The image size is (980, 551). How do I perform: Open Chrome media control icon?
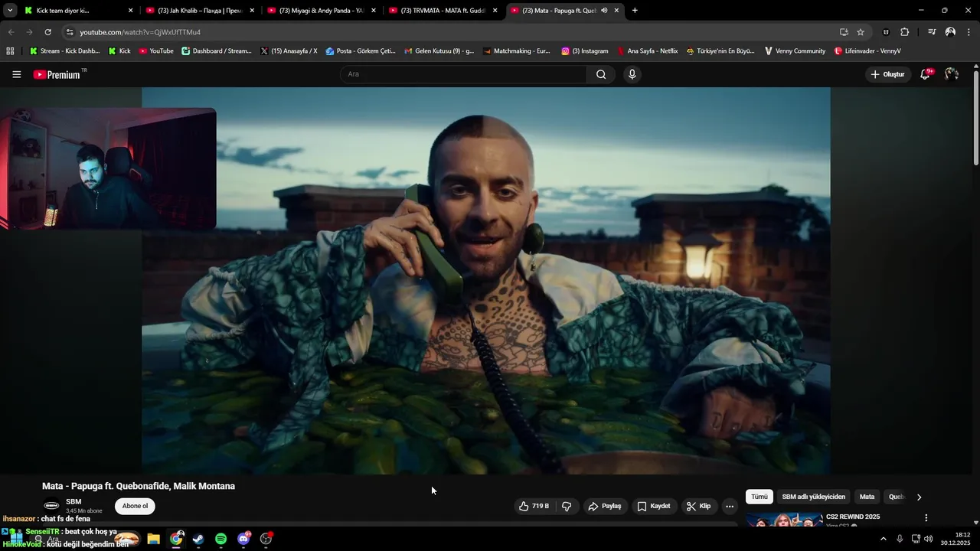pos(932,32)
